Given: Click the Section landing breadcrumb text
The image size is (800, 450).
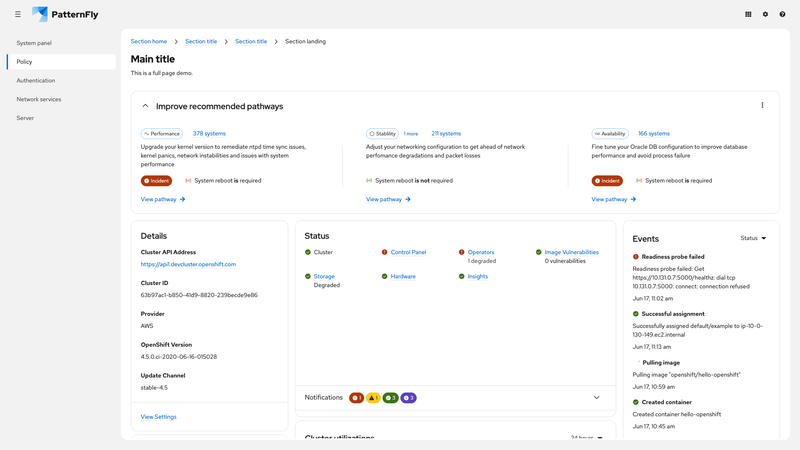Looking at the screenshot, I should (x=306, y=41).
